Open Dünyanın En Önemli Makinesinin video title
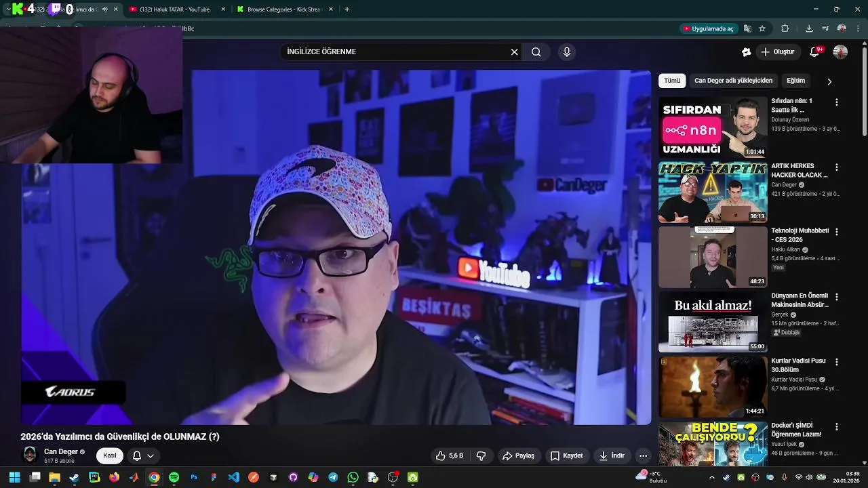868x488 pixels. (800, 300)
